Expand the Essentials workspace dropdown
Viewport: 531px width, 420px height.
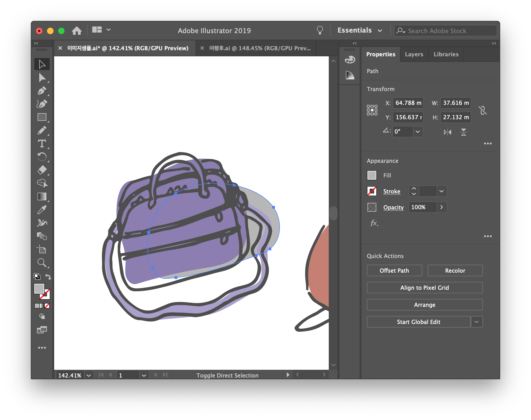click(380, 31)
